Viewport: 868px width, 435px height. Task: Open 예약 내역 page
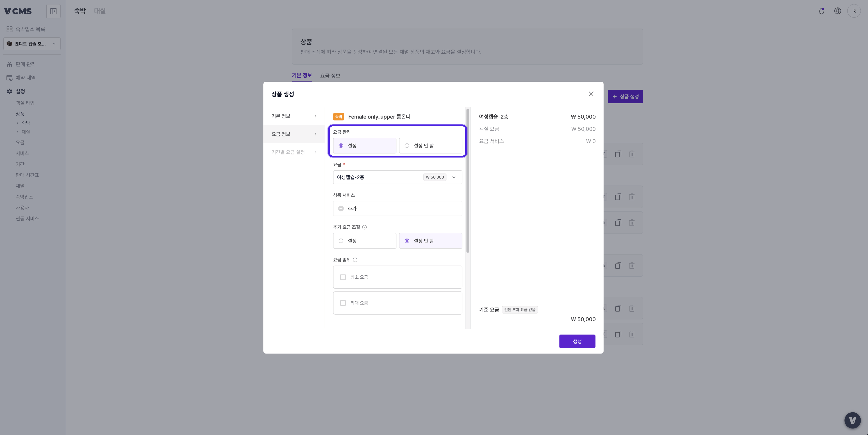click(26, 78)
